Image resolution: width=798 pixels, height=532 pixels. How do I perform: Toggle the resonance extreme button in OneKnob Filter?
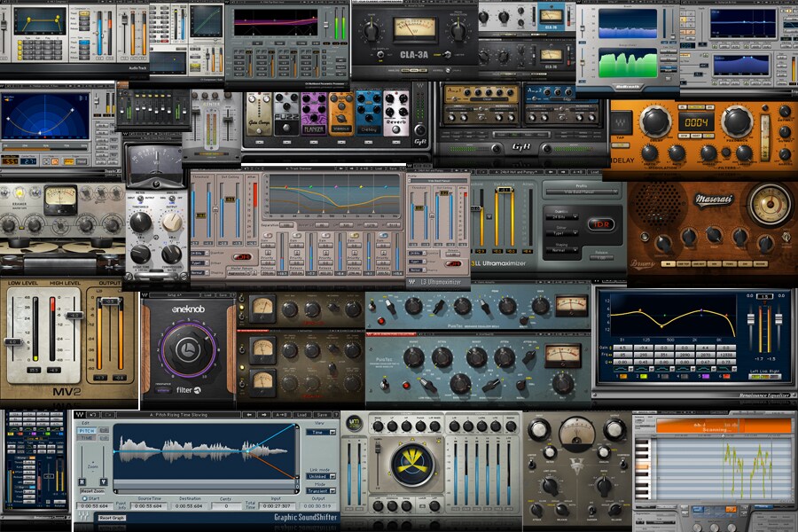click(163, 390)
